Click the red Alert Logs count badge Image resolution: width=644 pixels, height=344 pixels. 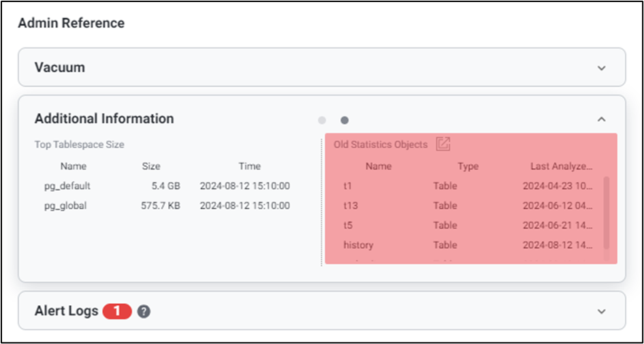pyautogui.click(x=116, y=311)
